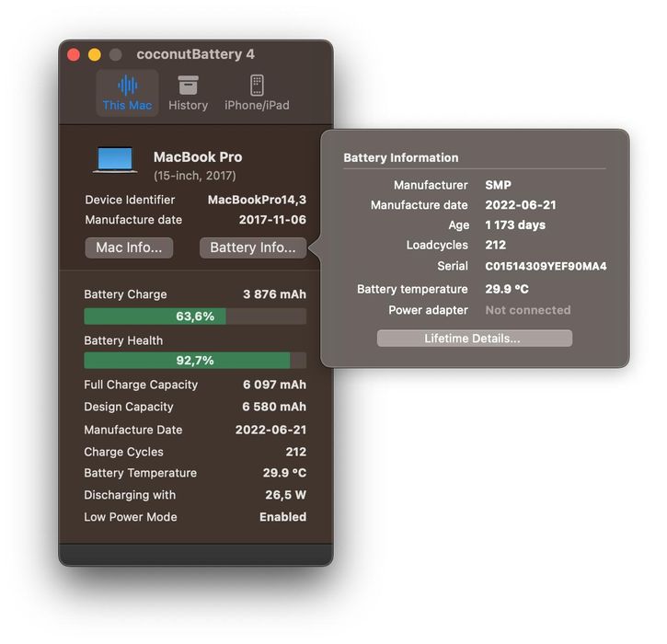Image resolution: width=667 pixels, height=644 pixels.
Task: Click the Battery Health 92,7% bar
Action: (195, 361)
